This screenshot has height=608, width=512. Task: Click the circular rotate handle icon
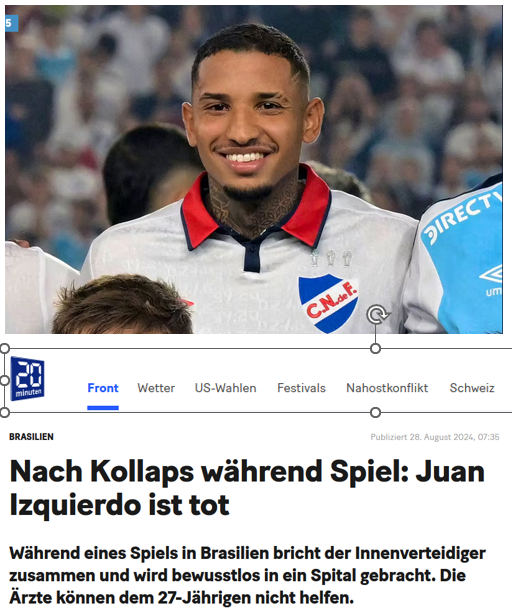[x=377, y=314]
